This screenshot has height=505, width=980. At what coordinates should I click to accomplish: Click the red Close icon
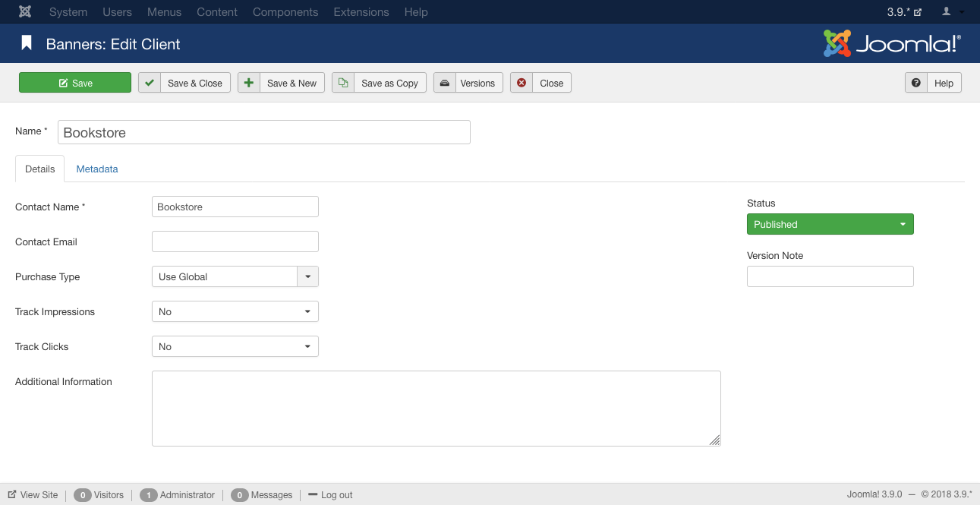522,83
